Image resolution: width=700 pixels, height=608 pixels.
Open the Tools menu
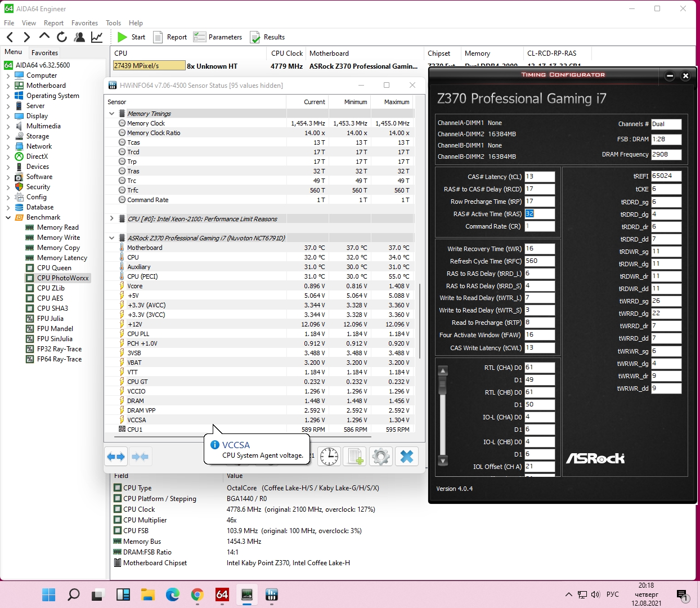[113, 23]
